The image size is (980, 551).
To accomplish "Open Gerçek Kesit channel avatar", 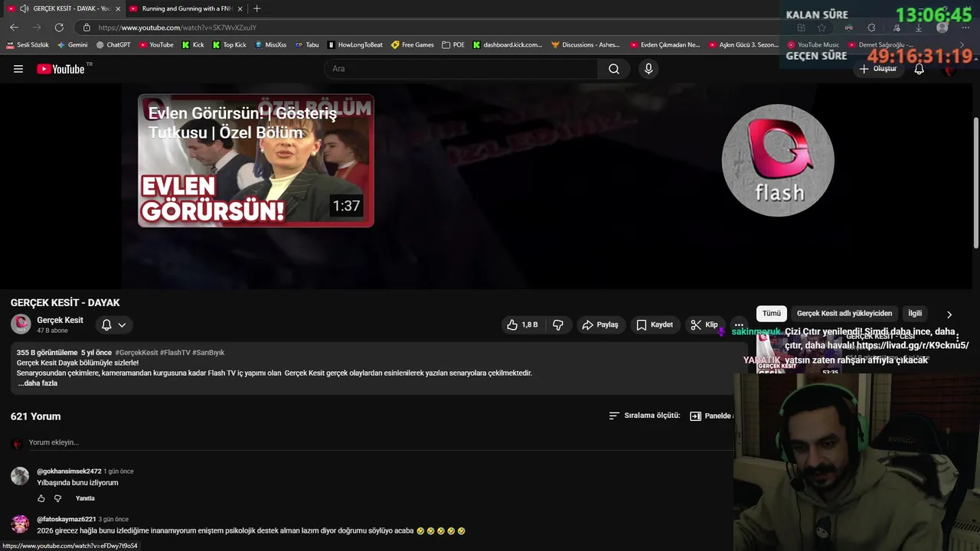I will pyautogui.click(x=21, y=324).
